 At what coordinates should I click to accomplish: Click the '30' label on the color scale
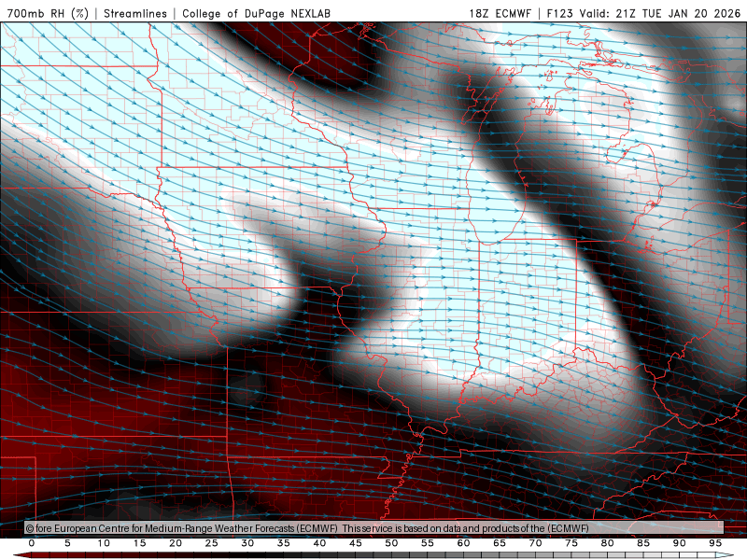pyautogui.click(x=247, y=543)
